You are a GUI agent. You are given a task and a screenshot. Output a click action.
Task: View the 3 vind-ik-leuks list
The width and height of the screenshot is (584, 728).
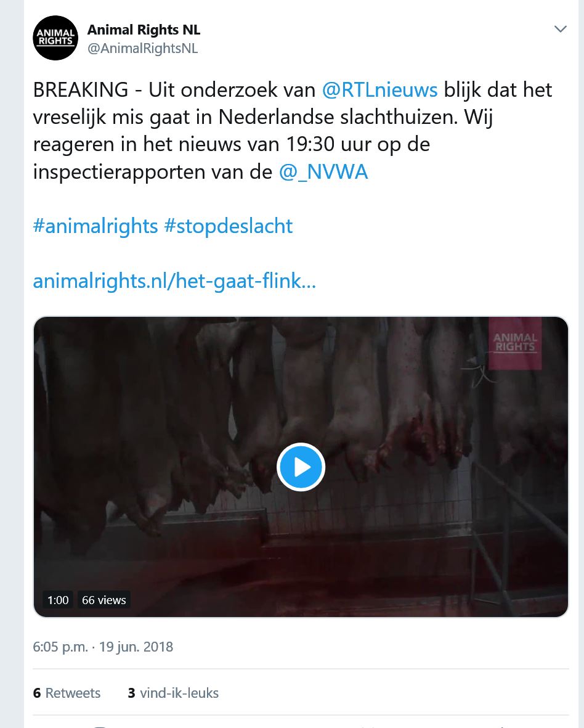(x=173, y=693)
